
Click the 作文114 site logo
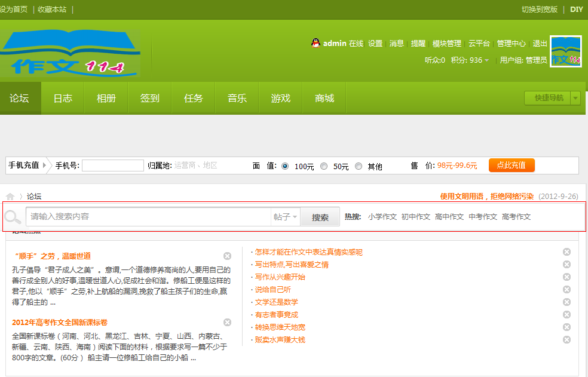point(70,53)
